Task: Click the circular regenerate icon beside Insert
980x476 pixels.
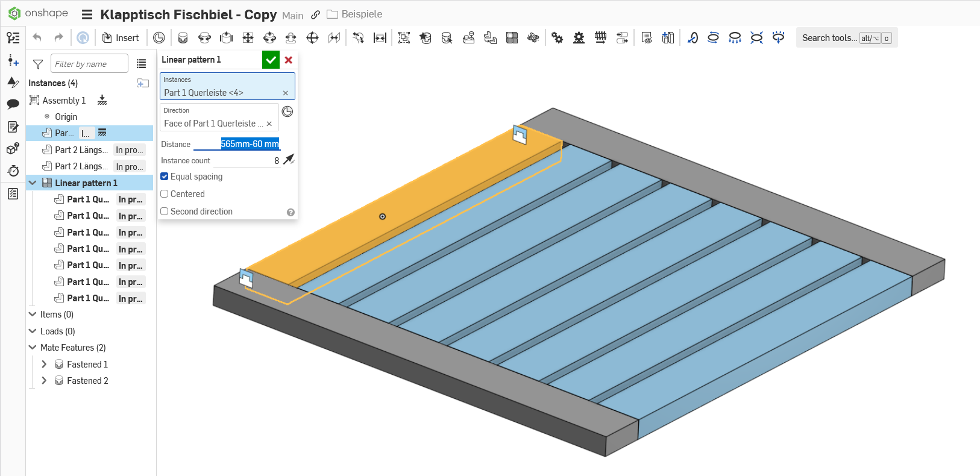Action: [83, 37]
